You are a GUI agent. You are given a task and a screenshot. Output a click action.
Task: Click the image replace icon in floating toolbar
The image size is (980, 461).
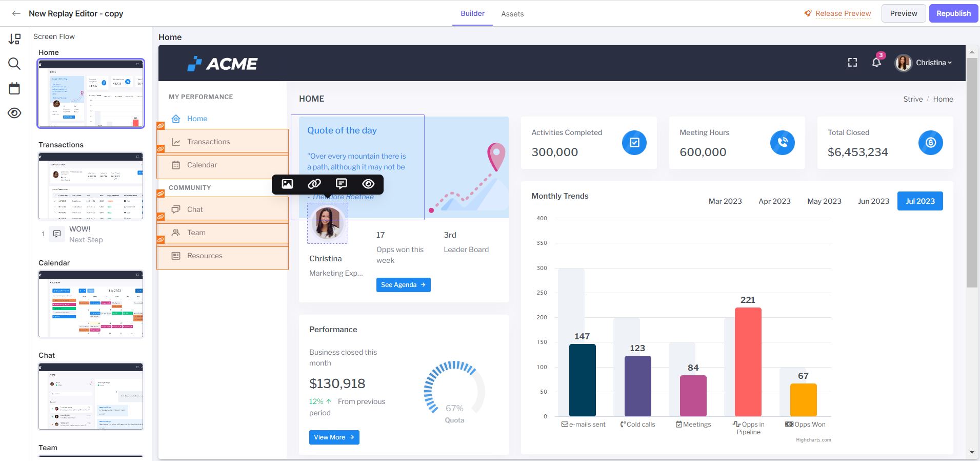click(x=287, y=184)
